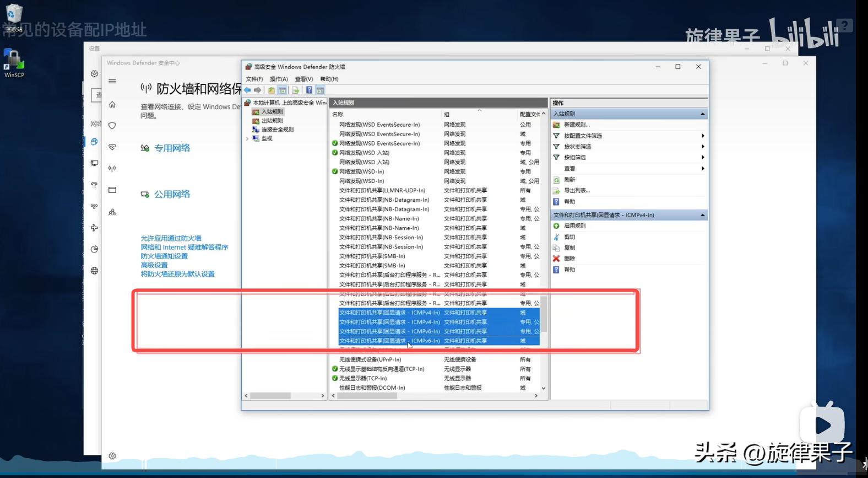The height and width of the screenshot is (478, 868).
Task: Toggle the action pane toolbar icon
Action: [320, 90]
